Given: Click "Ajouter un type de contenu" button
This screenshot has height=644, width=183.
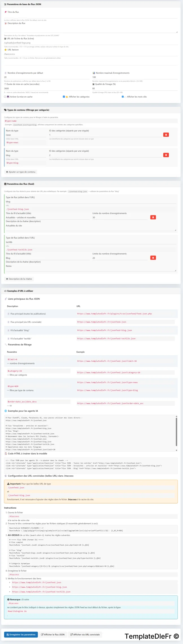Looking at the screenshot, I should tap(21, 172).
